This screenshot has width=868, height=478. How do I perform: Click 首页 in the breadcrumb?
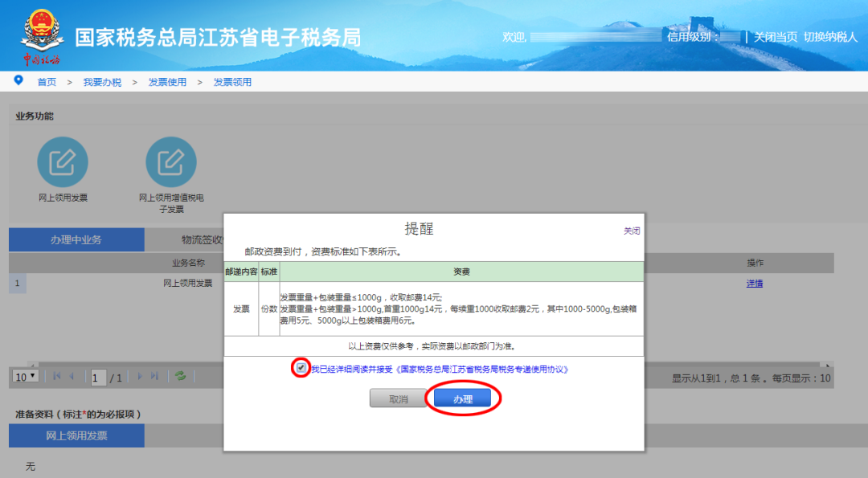(x=47, y=82)
